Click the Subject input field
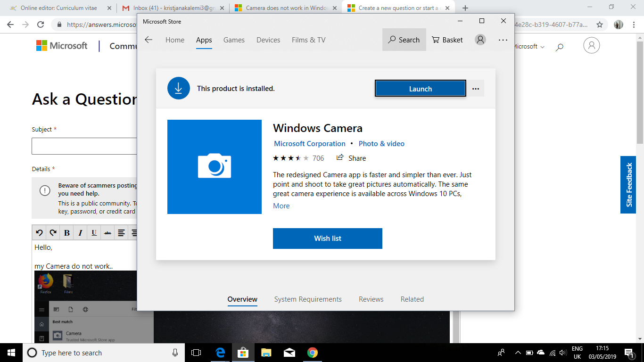Viewport: 644px width, 362px height. click(x=84, y=146)
